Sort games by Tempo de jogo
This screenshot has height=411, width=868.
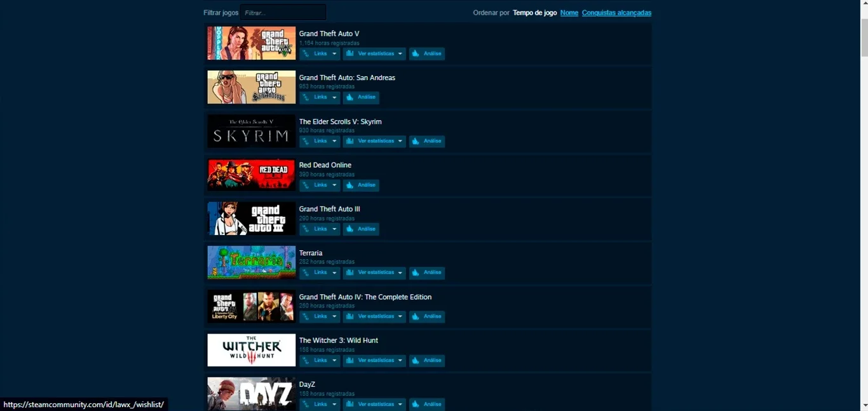coord(534,13)
